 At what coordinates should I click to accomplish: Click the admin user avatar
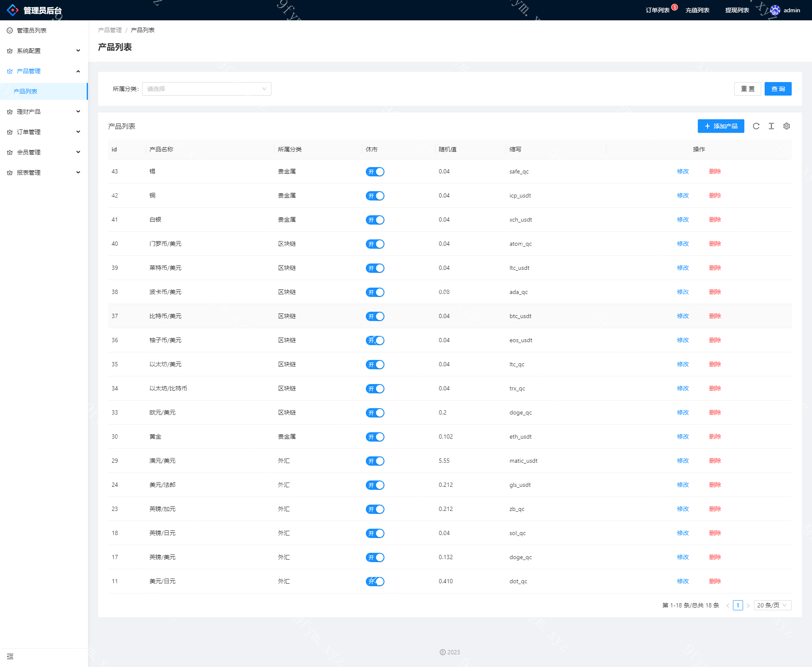tap(775, 10)
